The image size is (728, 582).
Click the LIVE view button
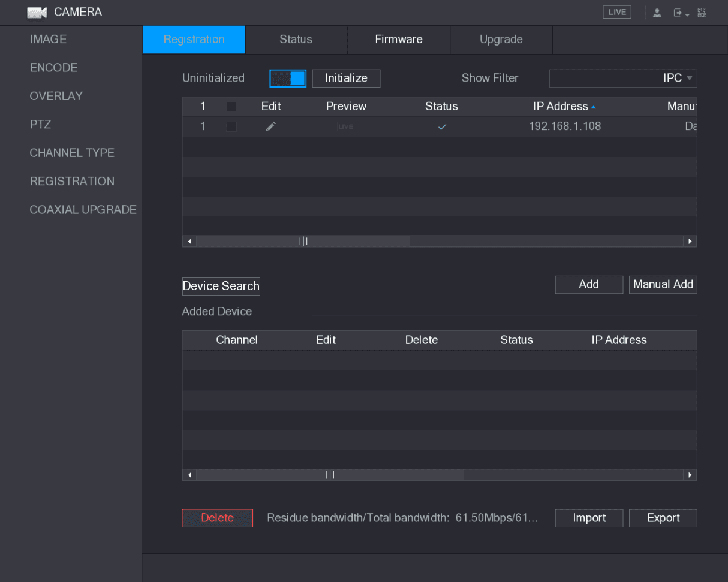coord(617,12)
